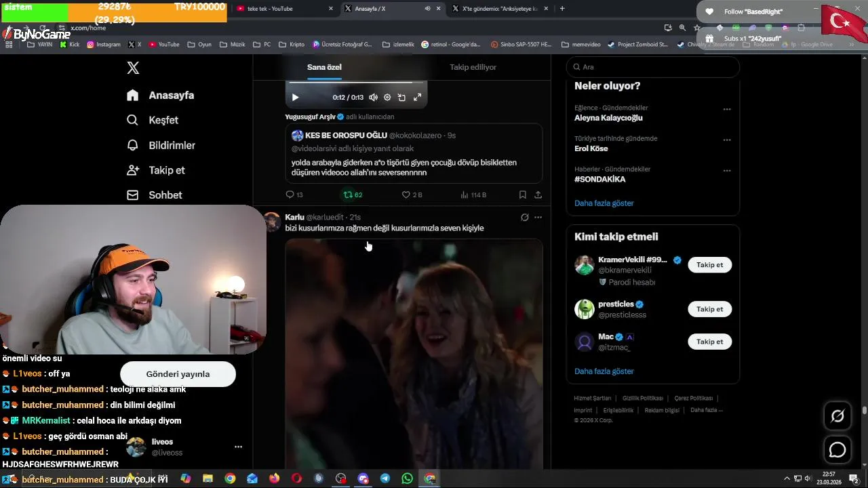Open liveos account menu dots
The height and width of the screenshot is (488, 868).
coord(238,447)
